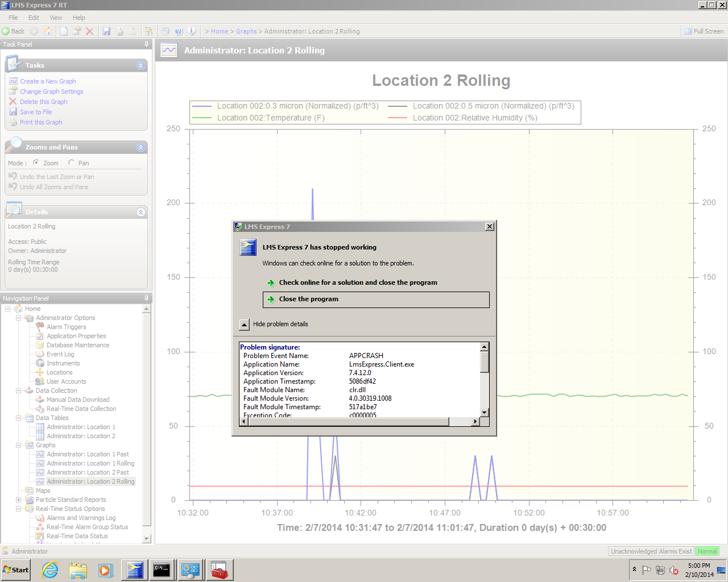Open the command prompt taskbar icon
The width and height of the screenshot is (728, 582).
pos(162,569)
